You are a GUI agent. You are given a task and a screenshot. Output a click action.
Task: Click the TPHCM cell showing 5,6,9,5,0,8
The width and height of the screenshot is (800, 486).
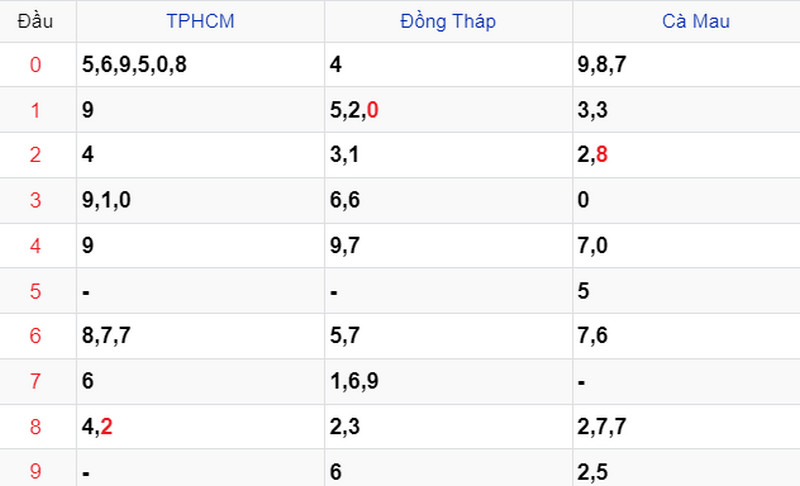(201, 65)
